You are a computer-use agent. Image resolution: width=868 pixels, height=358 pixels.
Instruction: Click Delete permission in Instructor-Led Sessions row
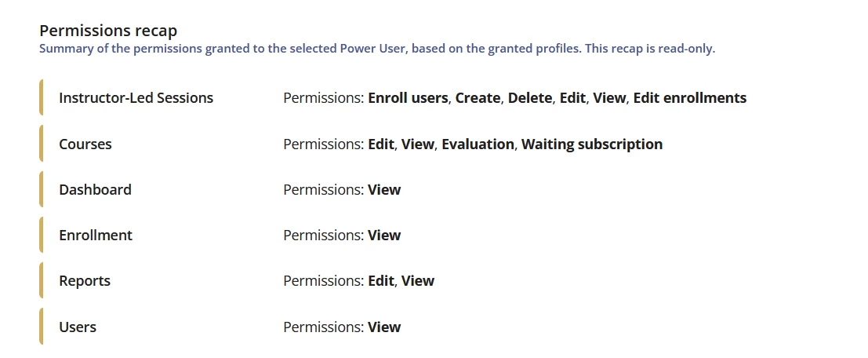click(x=530, y=98)
